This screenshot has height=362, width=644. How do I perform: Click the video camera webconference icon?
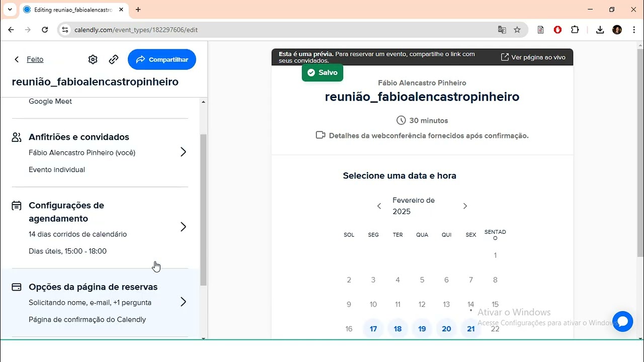coord(320,135)
